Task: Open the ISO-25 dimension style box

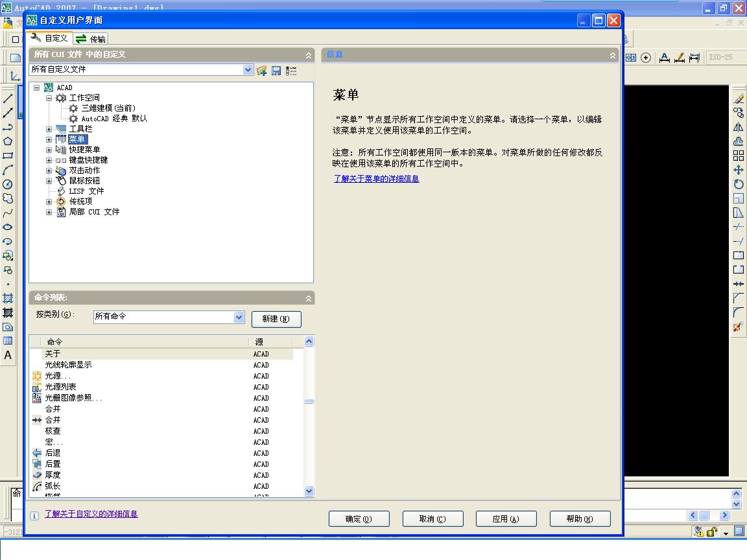Action: tap(725, 57)
